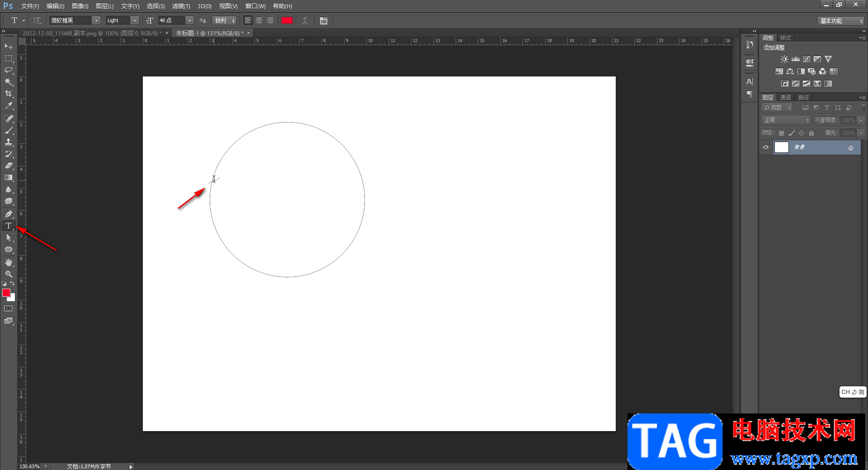The width and height of the screenshot is (868, 470).
Task: Open the Filter menu
Action: tap(181, 6)
